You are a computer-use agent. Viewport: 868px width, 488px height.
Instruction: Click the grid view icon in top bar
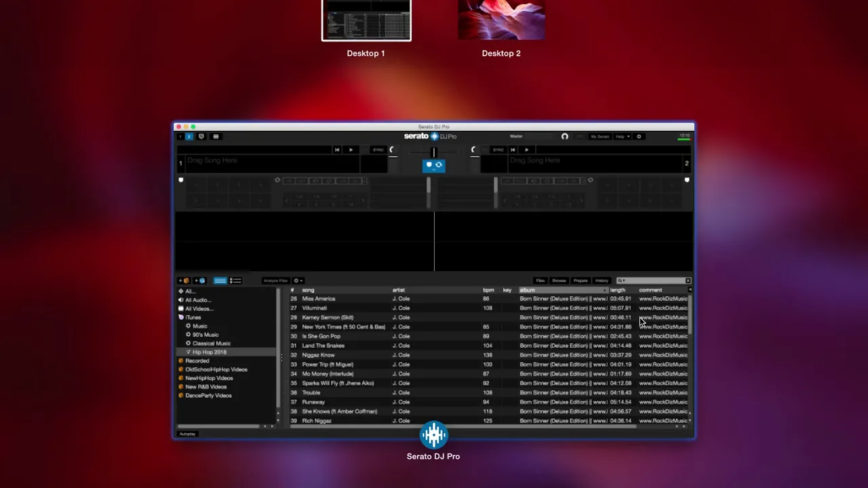(216, 136)
